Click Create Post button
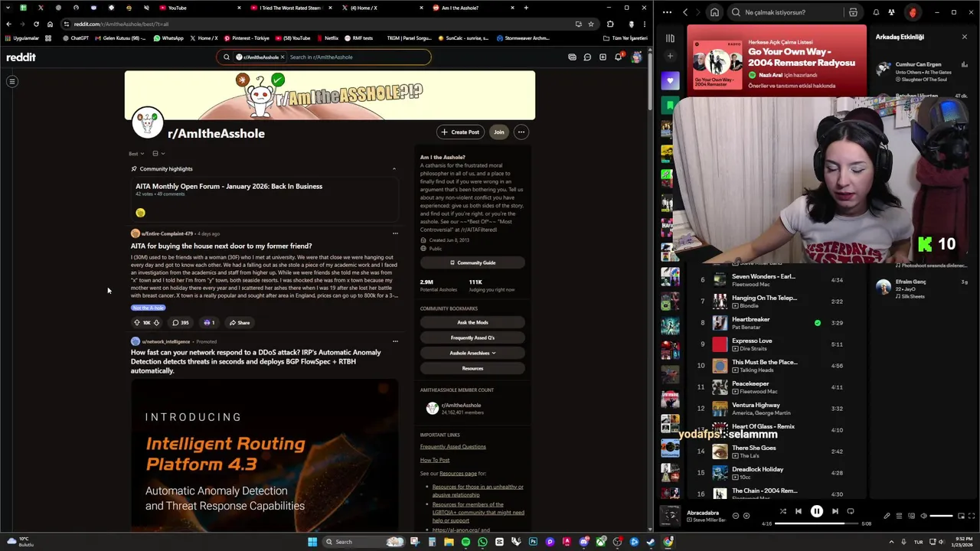This screenshot has width=980, height=551. [460, 132]
